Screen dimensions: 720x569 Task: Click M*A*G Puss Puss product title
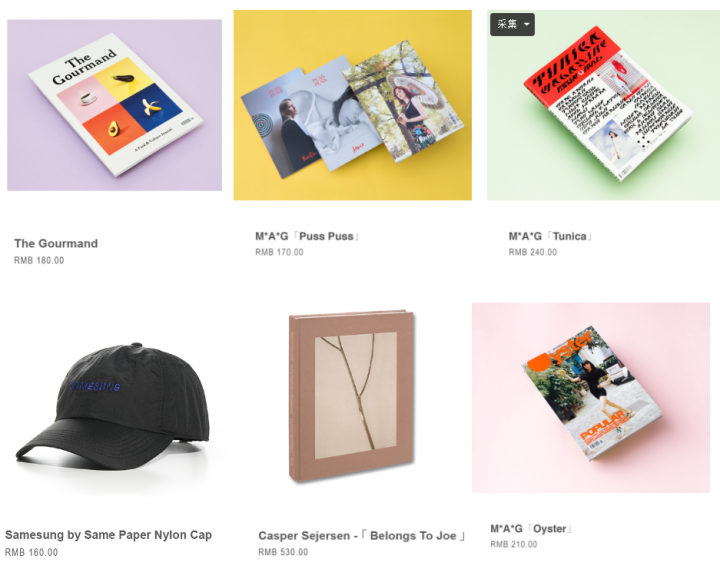(x=307, y=236)
